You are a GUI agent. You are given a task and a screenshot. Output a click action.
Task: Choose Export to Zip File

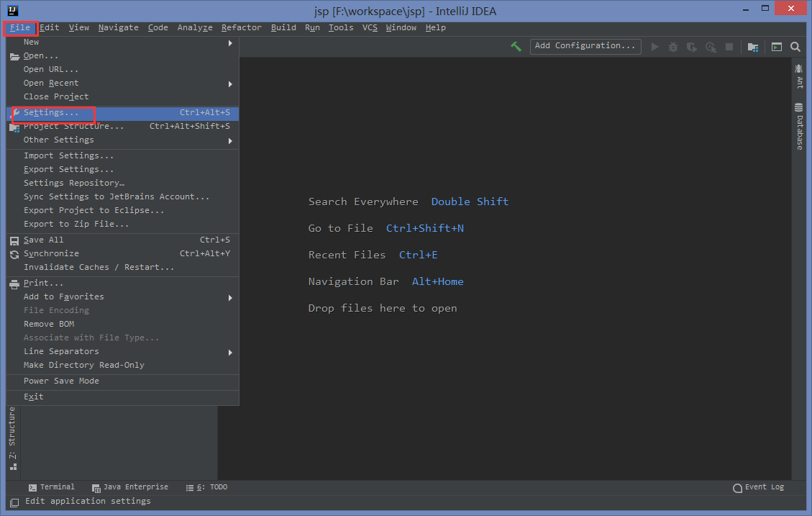123,225
